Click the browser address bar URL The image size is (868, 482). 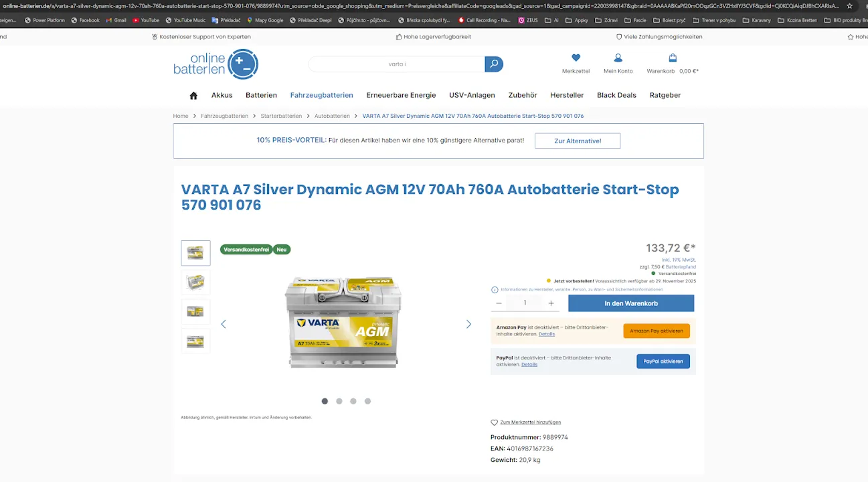(422, 5)
